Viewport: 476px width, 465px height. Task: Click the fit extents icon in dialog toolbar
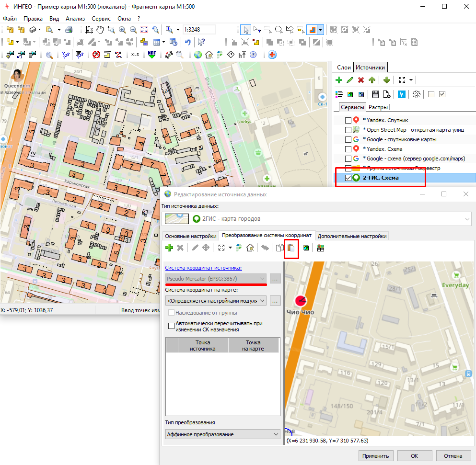(x=221, y=248)
